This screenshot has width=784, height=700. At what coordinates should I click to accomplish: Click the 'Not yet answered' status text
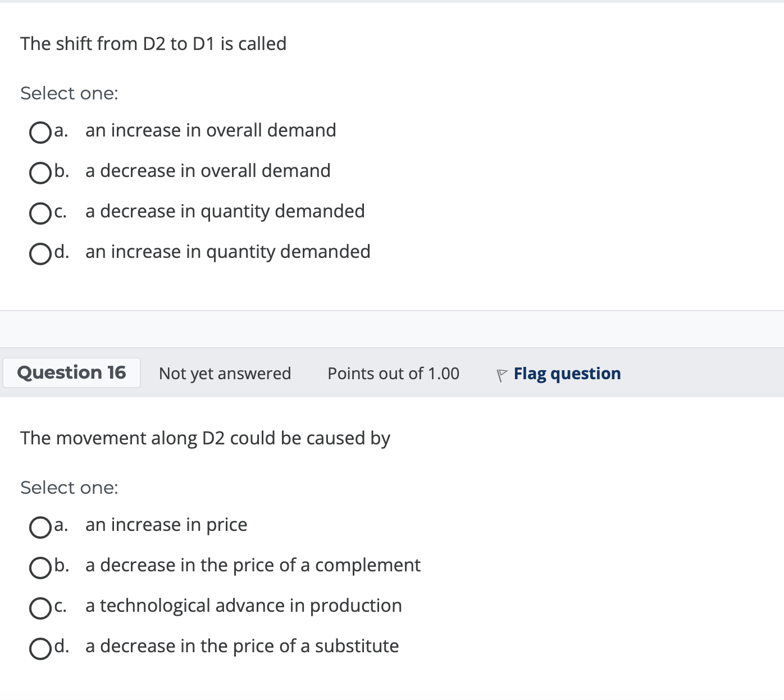click(x=225, y=374)
